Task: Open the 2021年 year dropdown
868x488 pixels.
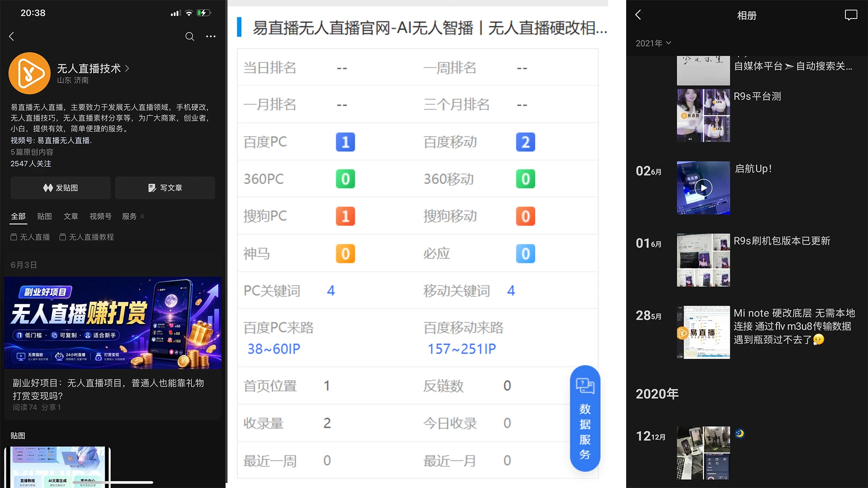Action: tap(653, 43)
